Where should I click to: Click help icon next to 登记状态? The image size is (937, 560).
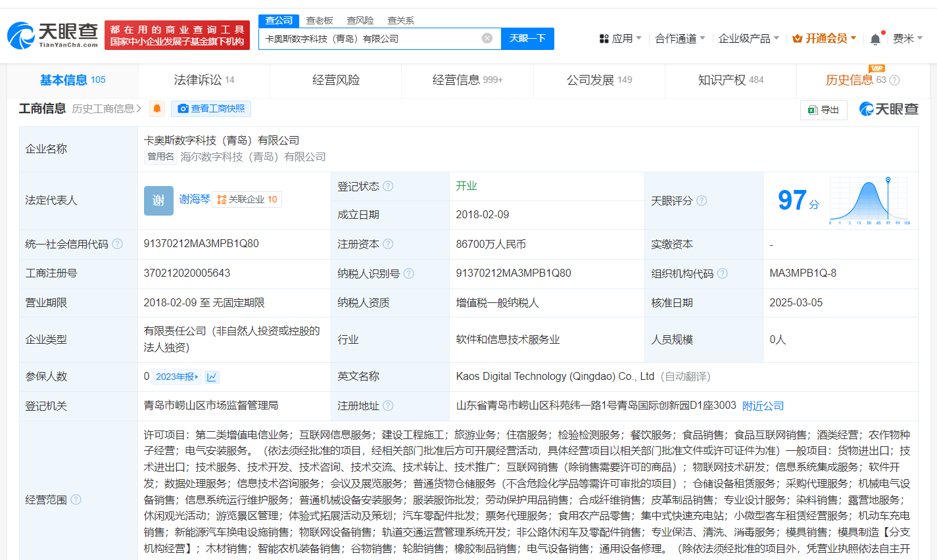pos(388,186)
